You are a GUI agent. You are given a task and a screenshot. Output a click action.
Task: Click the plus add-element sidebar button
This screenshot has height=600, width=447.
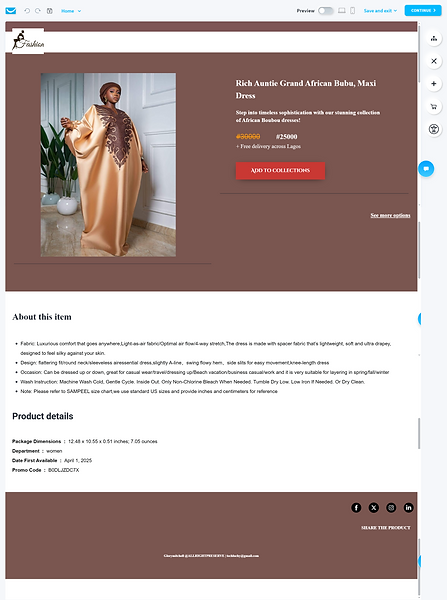click(x=434, y=83)
